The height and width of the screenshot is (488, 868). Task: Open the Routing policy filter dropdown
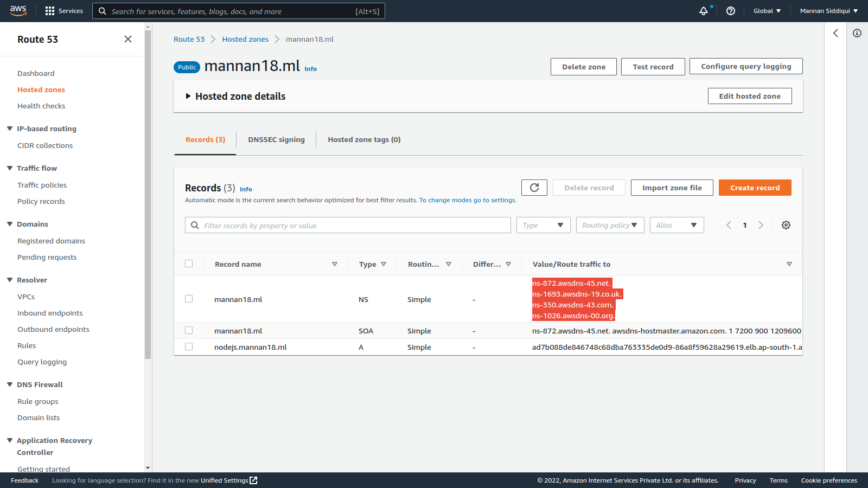point(610,224)
